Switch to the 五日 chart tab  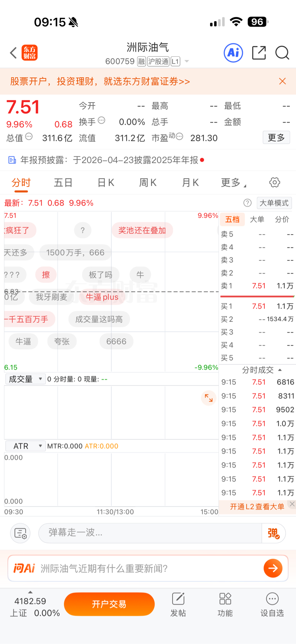click(63, 183)
